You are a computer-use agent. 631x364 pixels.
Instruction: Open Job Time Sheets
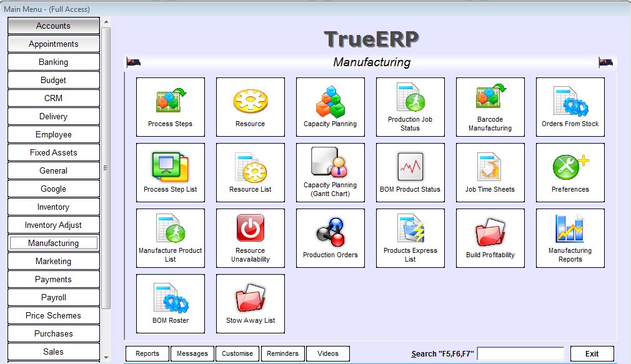[x=490, y=172]
